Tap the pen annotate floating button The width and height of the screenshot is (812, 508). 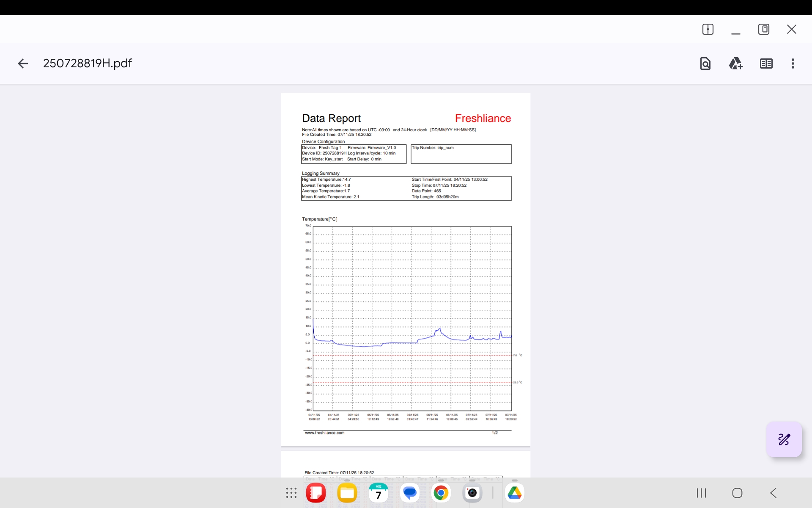784,439
